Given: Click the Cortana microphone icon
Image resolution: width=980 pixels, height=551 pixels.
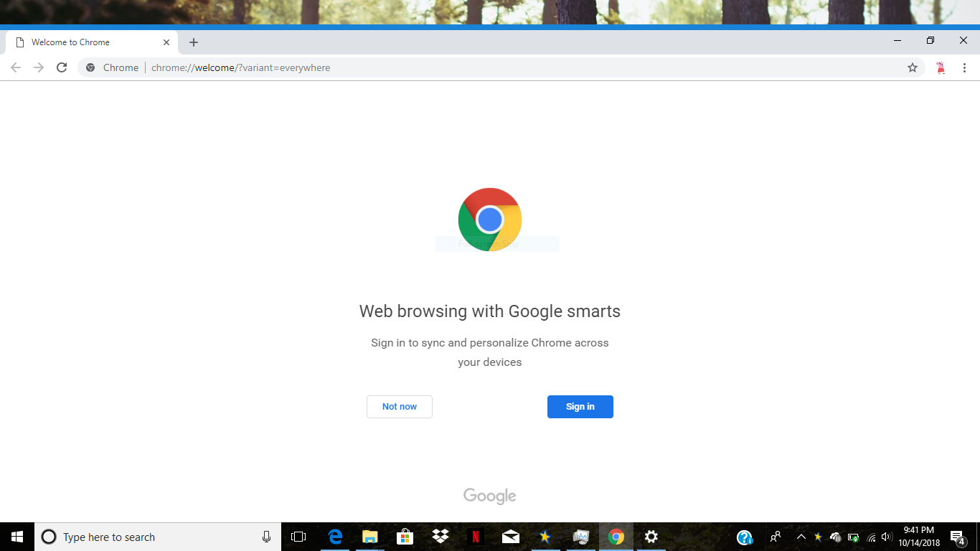Looking at the screenshot, I should (267, 537).
